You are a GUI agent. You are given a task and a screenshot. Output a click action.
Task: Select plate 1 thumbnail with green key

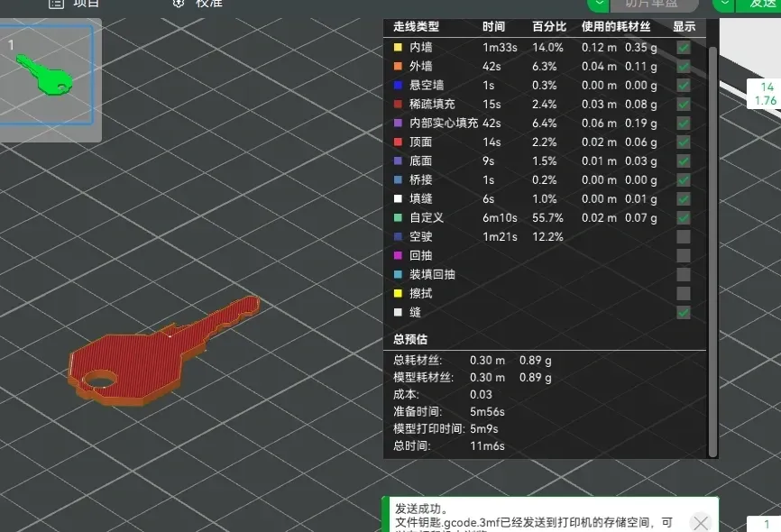point(46,75)
